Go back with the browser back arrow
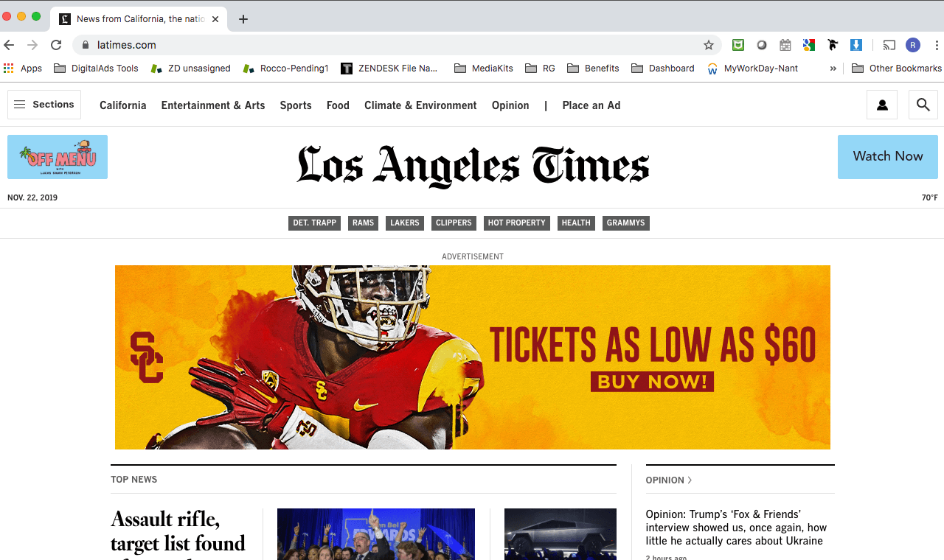This screenshot has height=560, width=944. [10, 45]
